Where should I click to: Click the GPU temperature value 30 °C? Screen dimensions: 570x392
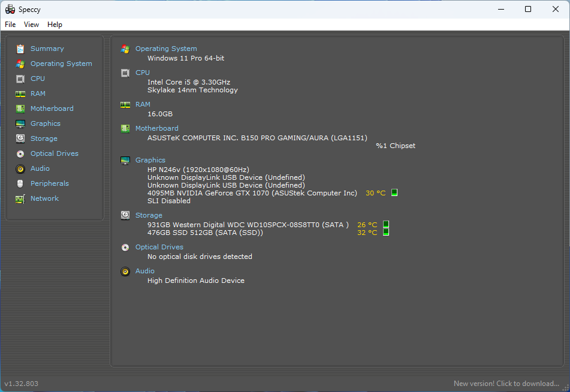point(376,193)
